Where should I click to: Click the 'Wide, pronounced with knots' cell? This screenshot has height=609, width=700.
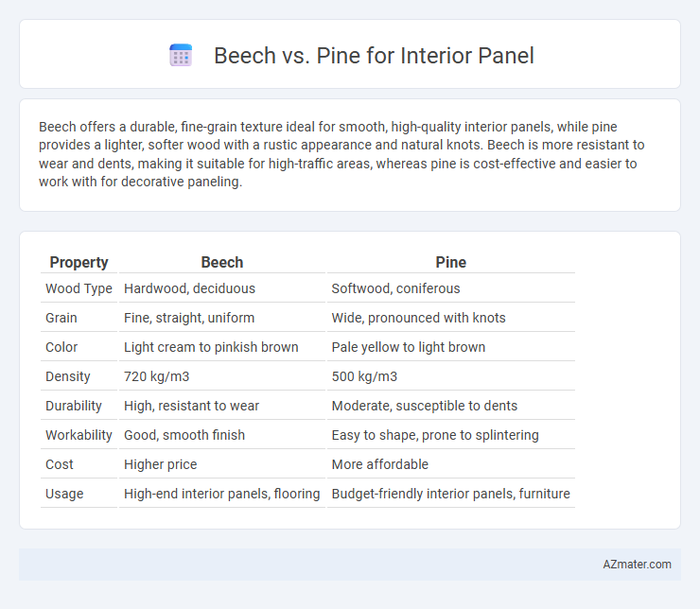(x=451, y=318)
